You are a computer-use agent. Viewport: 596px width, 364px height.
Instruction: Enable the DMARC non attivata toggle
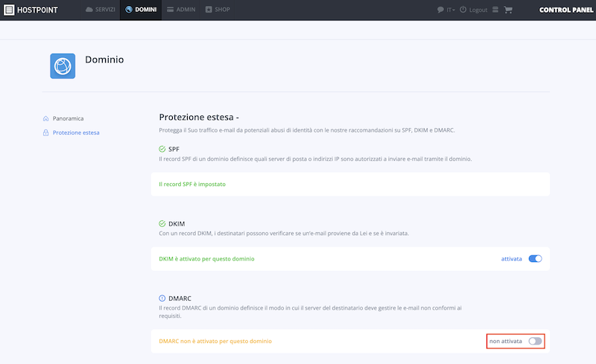pos(535,341)
